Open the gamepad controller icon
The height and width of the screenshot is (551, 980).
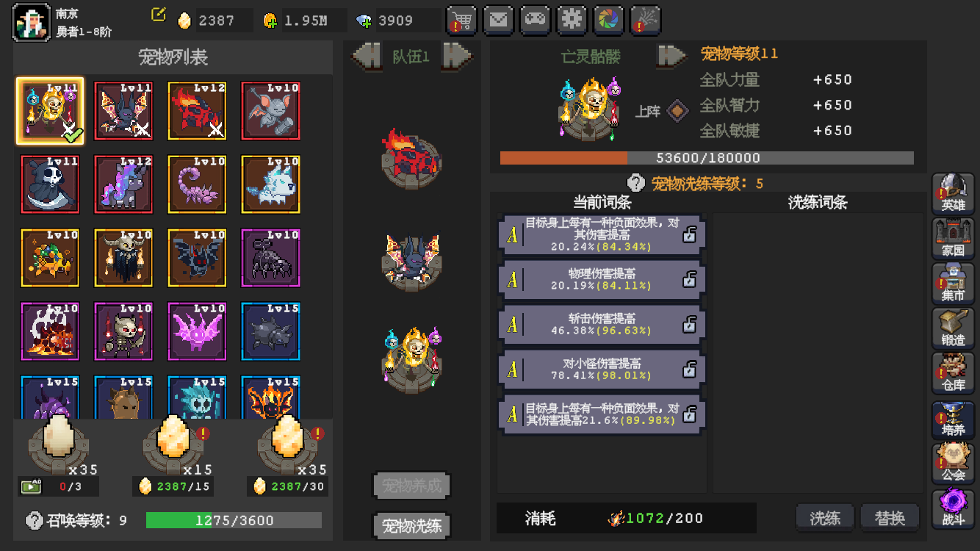536,21
